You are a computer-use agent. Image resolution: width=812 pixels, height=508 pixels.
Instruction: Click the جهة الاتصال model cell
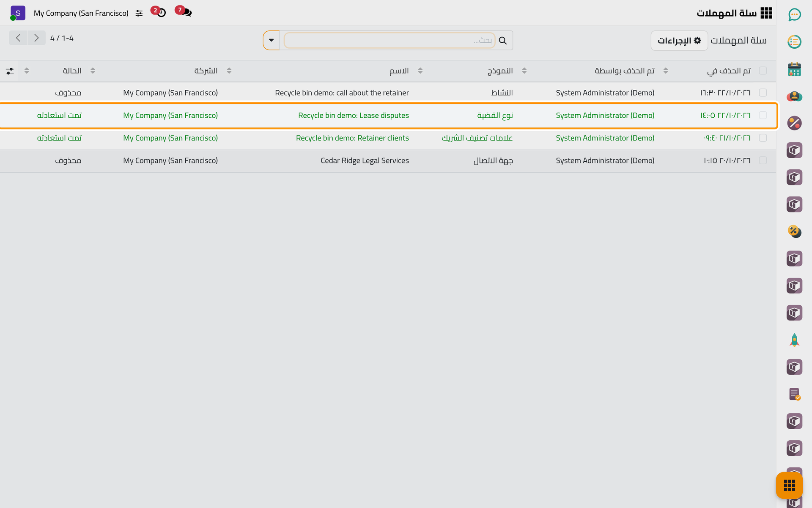click(x=493, y=160)
